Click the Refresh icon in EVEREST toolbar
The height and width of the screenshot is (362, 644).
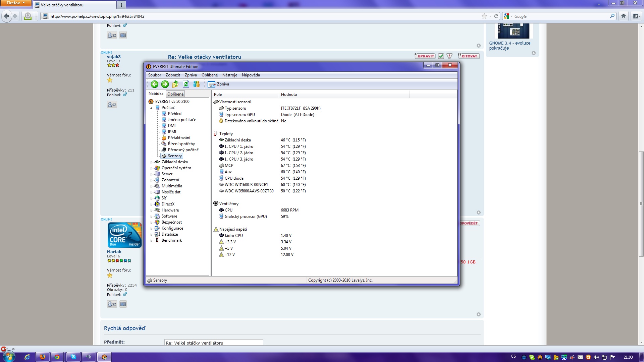[x=186, y=84]
